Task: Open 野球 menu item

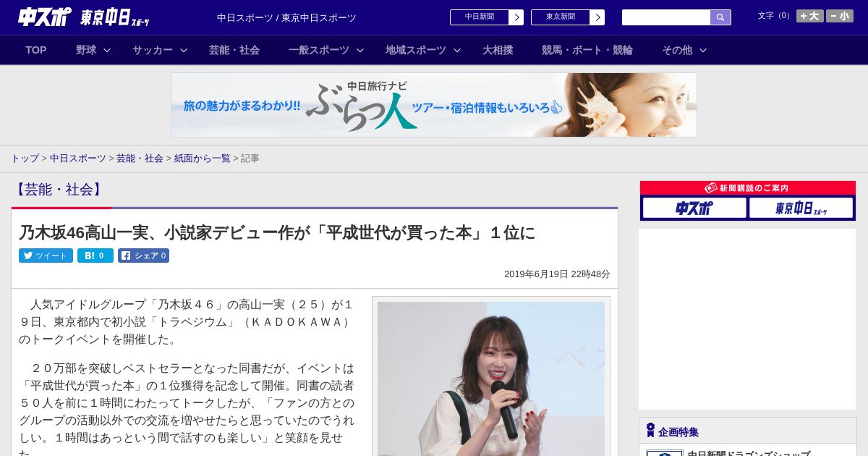Action: (86, 50)
